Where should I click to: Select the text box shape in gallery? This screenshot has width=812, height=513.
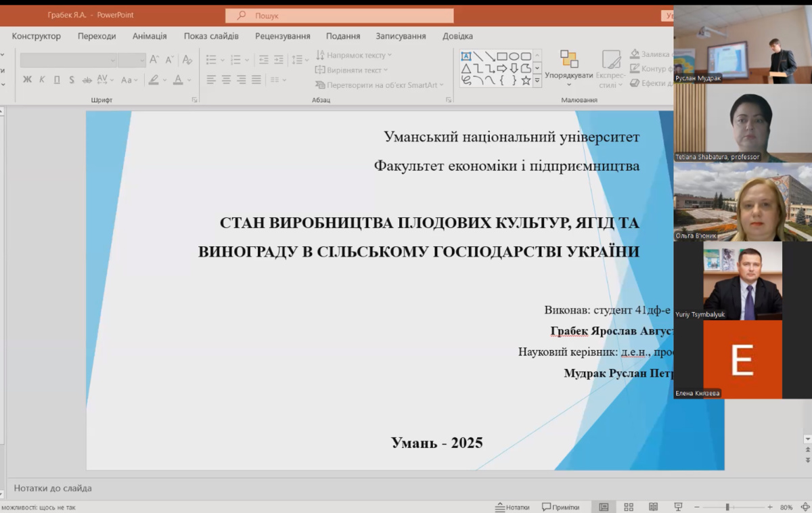(x=466, y=56)
